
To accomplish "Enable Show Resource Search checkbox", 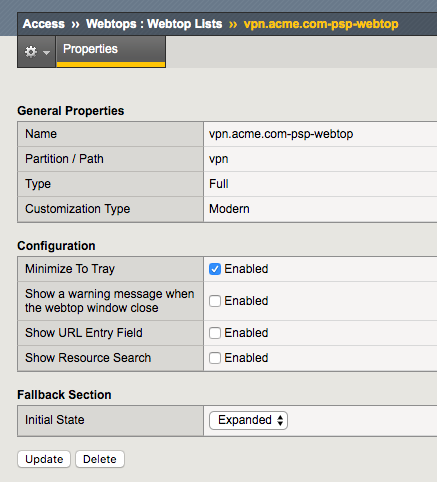I will click(x=215, y=358).
